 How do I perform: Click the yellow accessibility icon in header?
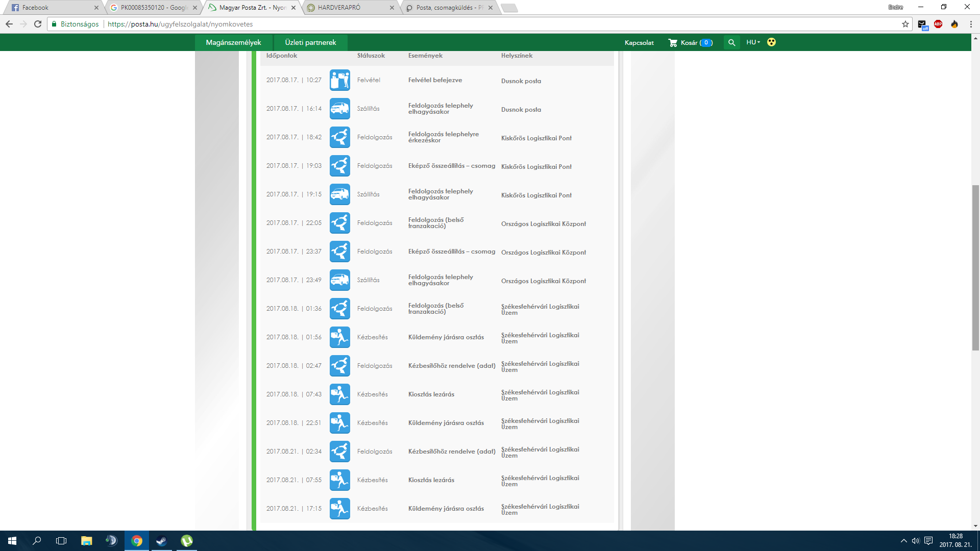[x=771, y=42]
